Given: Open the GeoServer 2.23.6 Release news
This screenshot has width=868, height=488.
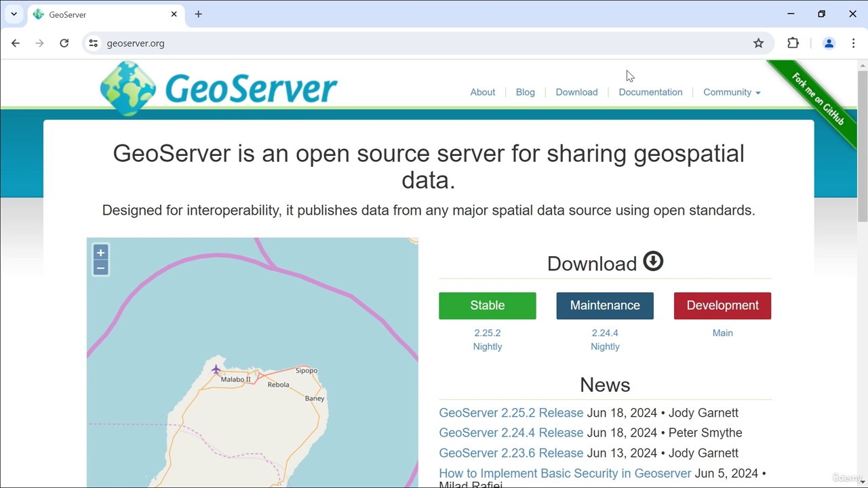Looking at the screenshot, I should point(511,453).
